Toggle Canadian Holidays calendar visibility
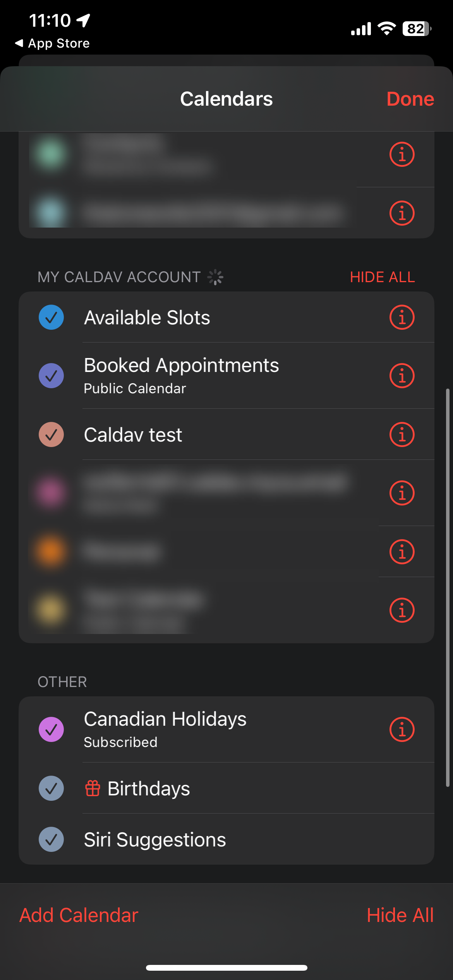 [x=51, y=730]
